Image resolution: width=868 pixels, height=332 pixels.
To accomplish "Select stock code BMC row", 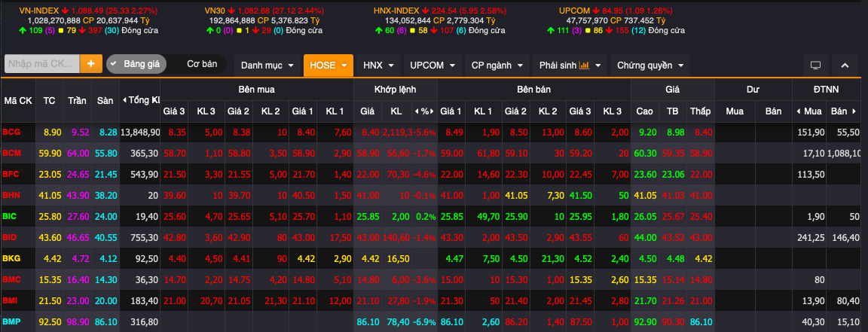I will [x=11, y=279].
